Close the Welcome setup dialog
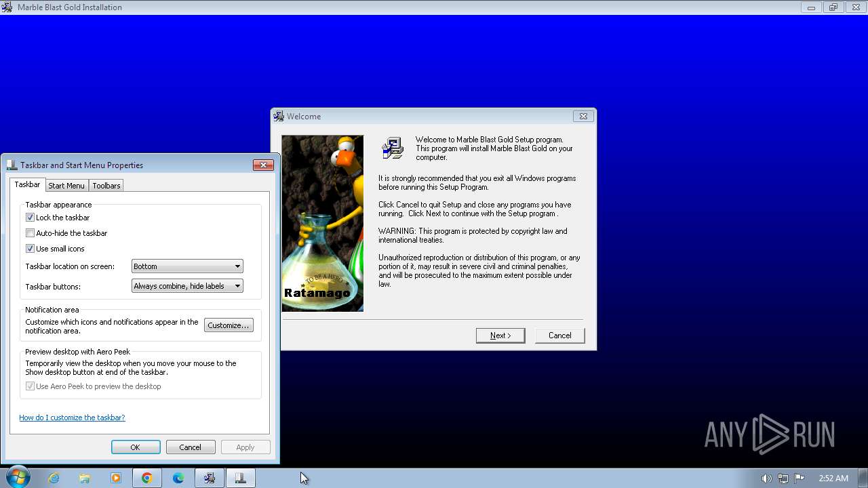The image size is (868, 488). [583, 116]
